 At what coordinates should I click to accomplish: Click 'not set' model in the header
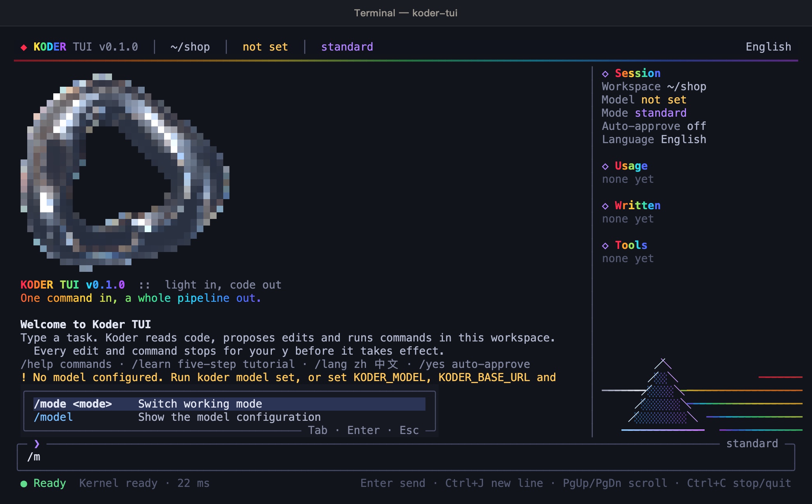click(265, 47)
